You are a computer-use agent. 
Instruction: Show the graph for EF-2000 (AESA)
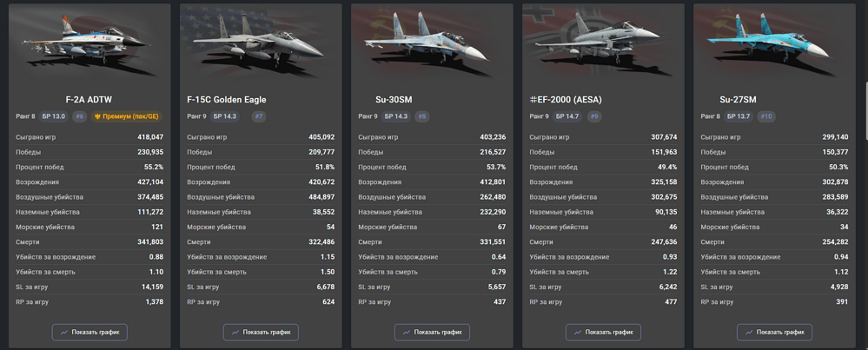click(x=603, y=333)
